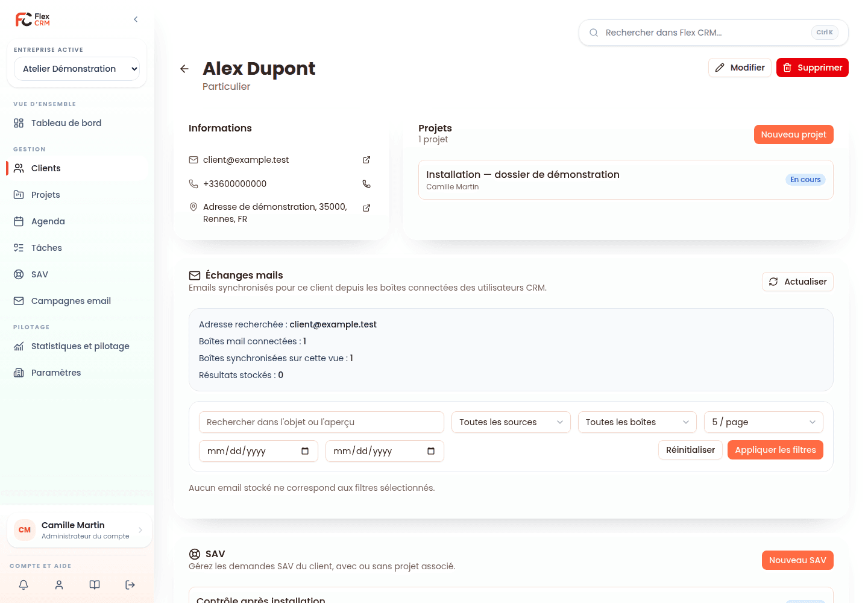Click the phone call icon beside +33600000000
The width and height of the screenshot is (868, 603).
tap(366, 184)
